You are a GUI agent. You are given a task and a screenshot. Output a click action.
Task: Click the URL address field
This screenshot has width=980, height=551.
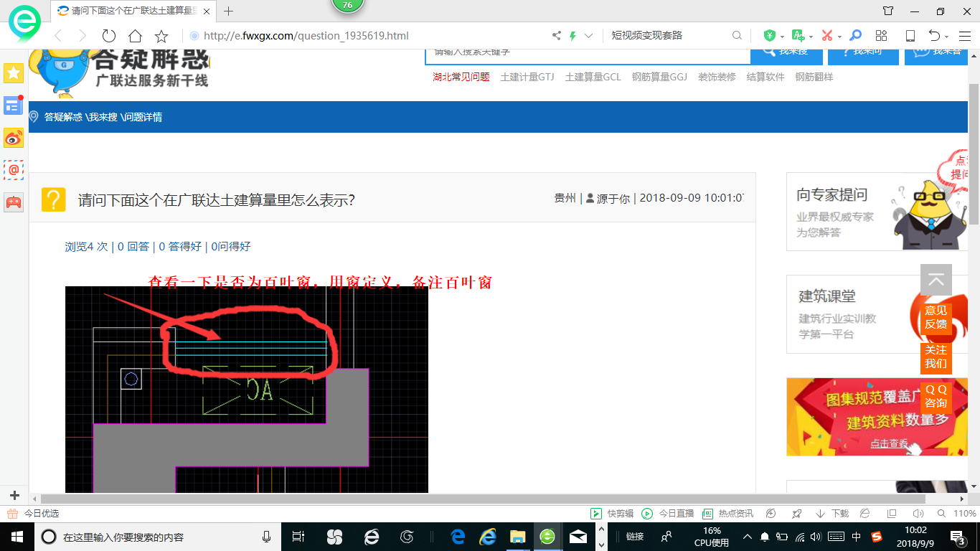point(366,36)
